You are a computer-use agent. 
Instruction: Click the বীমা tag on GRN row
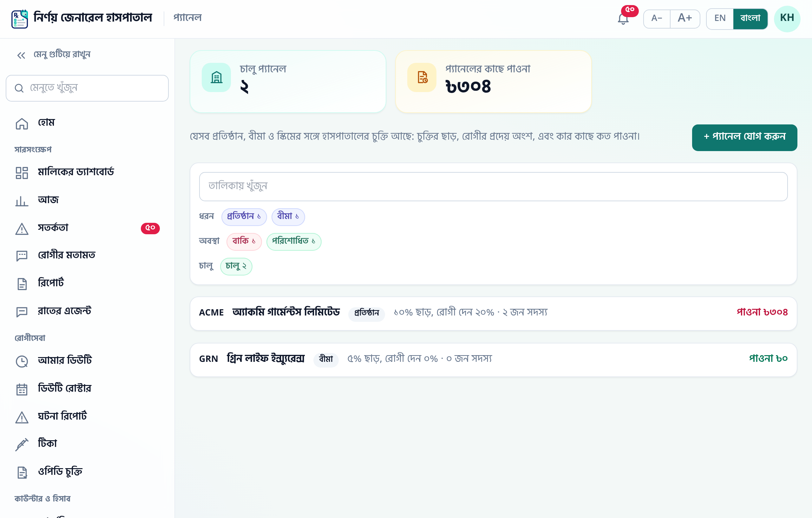(326, 359)
